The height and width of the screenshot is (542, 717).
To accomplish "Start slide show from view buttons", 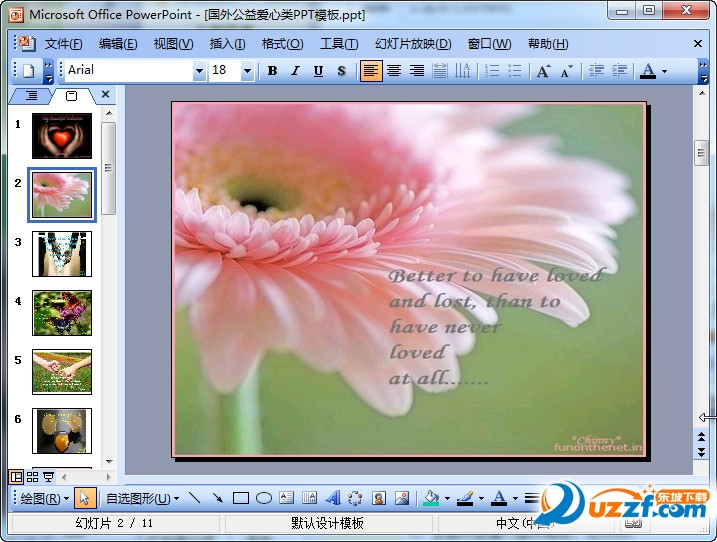I will pyautogui.click(x=49, y=477).
